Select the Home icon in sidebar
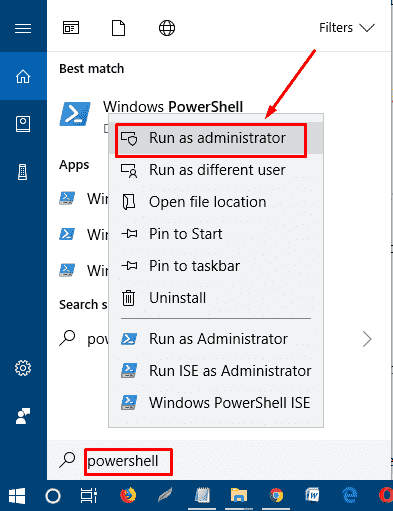This screenshot has height=511, width=393. [23, 76]
